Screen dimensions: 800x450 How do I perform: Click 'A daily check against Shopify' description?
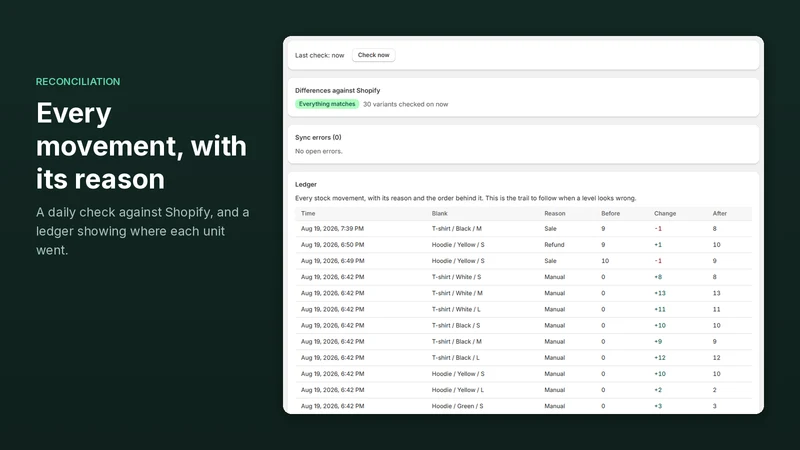point(143,231)
